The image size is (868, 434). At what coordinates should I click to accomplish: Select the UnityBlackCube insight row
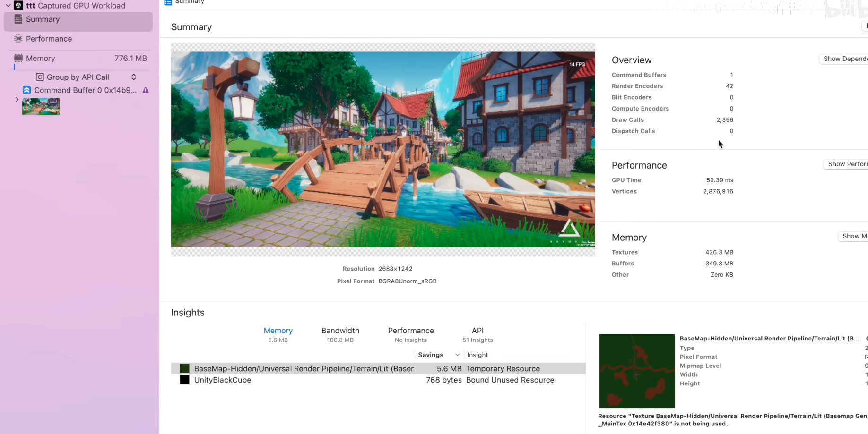[378, 380]
